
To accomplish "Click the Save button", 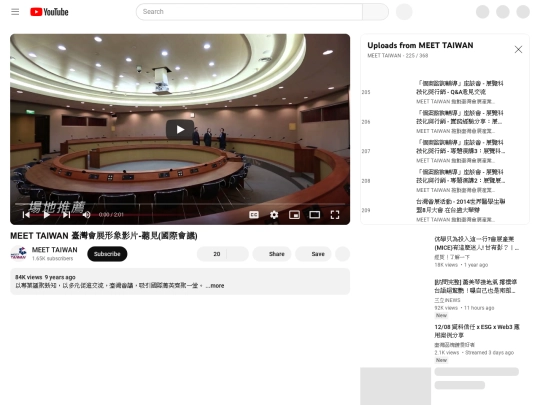I will [313, 254].
